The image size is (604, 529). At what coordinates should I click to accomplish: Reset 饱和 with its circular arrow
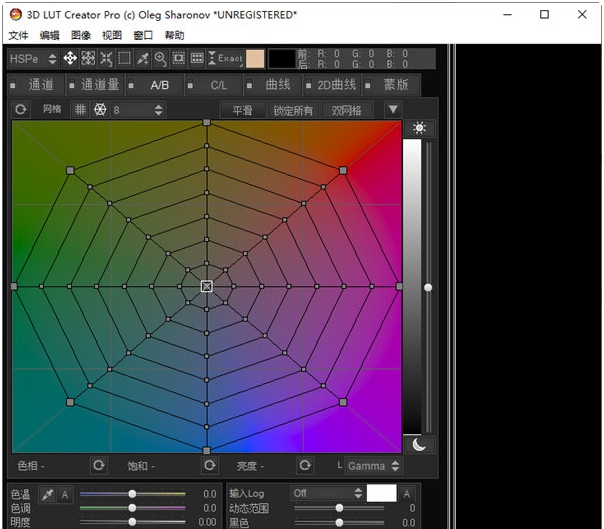pos(210,465)
